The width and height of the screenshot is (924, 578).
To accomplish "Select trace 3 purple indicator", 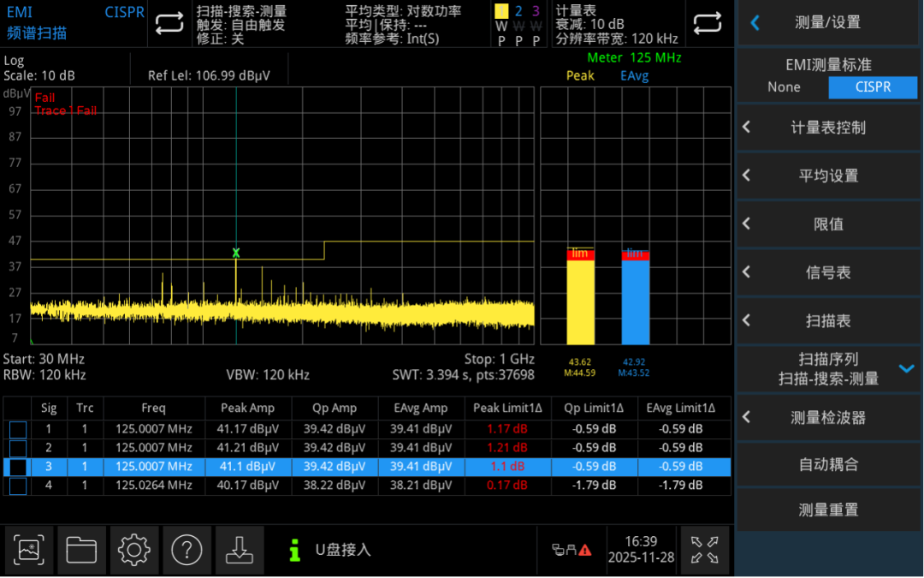I will tap(536, 11).
